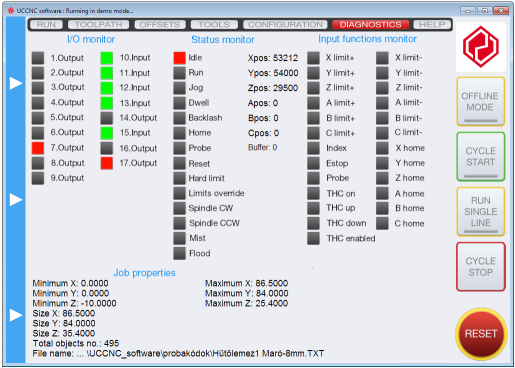515x368 pixels.
Task: Select the TOOLS tab
Action: (214, 25)
